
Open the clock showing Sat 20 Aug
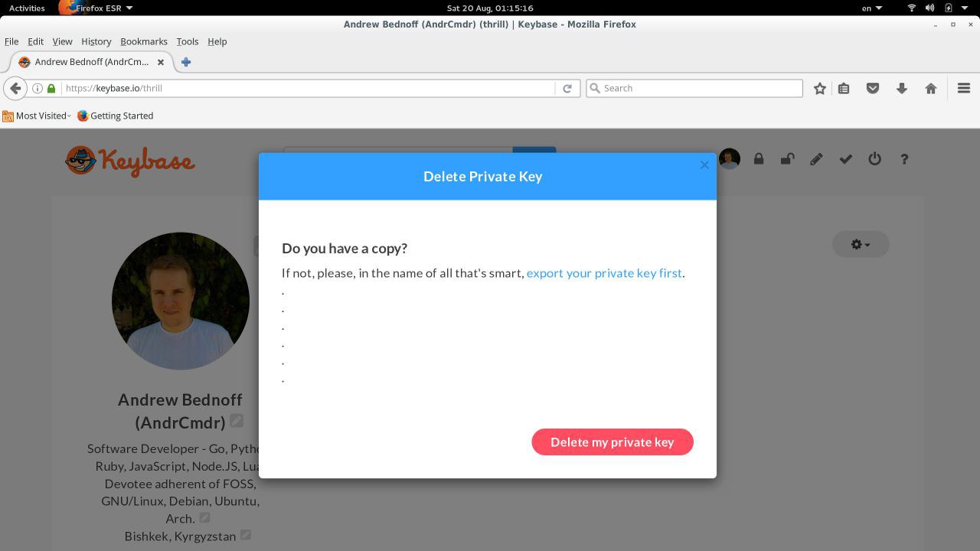(x=490, y=8)
